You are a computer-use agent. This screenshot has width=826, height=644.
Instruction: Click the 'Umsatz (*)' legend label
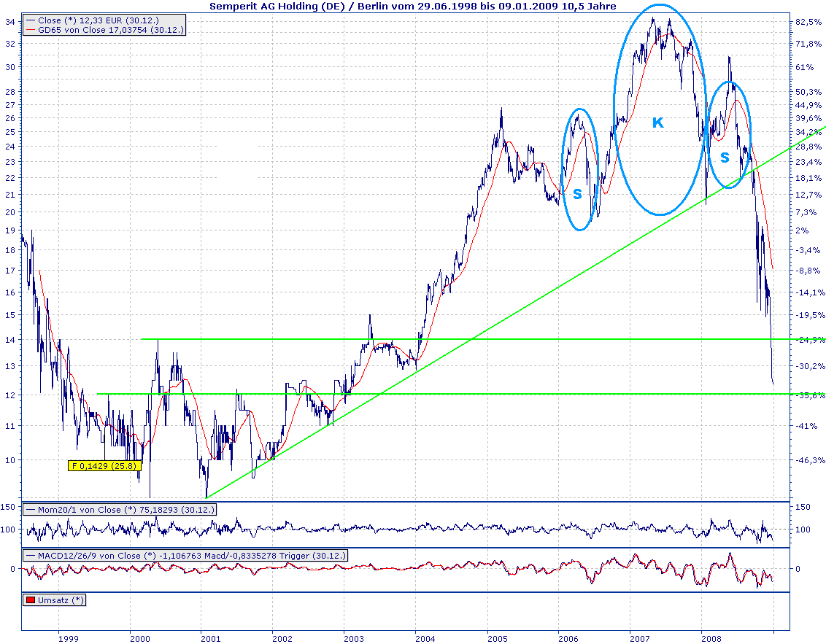61,600
